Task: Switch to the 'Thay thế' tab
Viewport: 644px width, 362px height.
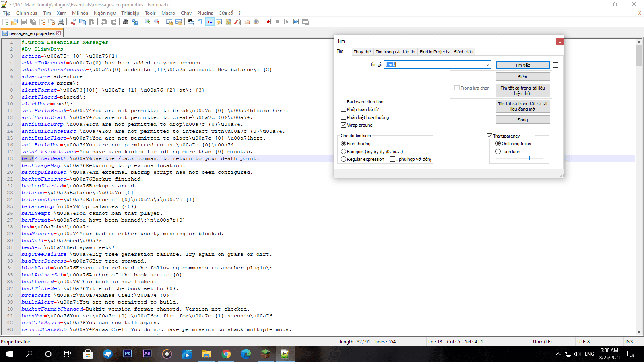Action: [362, 52]
